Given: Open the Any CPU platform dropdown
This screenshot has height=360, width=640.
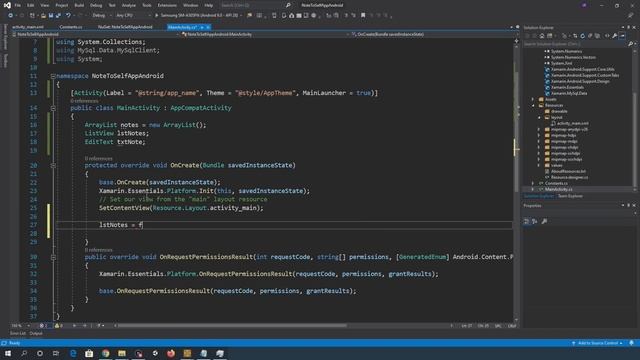Looking at the screenshot, I should pyautogui.click(x=133, y=16).
